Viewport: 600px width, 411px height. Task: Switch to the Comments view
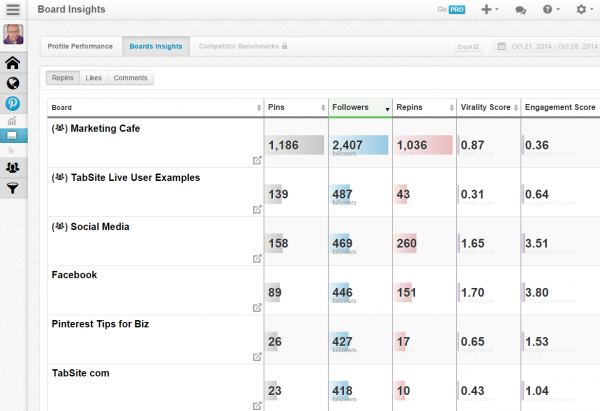coord(130,77)
